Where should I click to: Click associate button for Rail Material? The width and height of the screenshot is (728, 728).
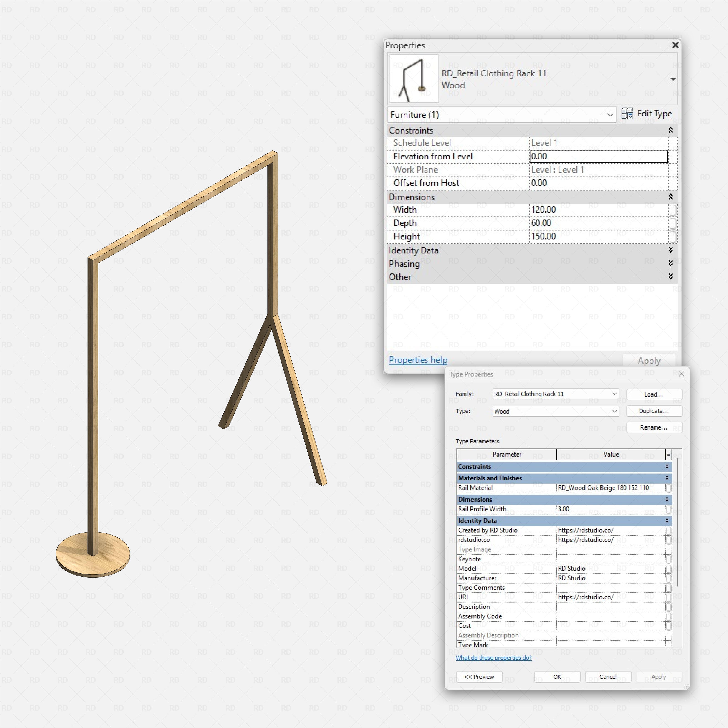(668, 488)
